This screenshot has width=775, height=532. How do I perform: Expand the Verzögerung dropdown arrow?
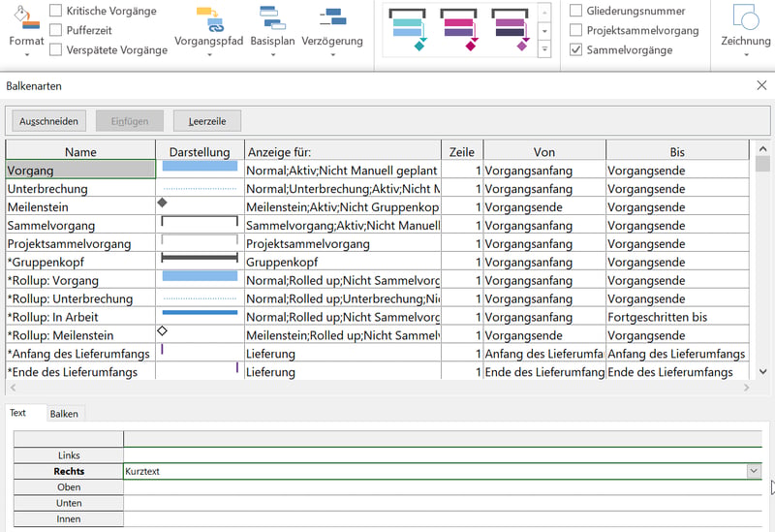(x=332, y=54)
